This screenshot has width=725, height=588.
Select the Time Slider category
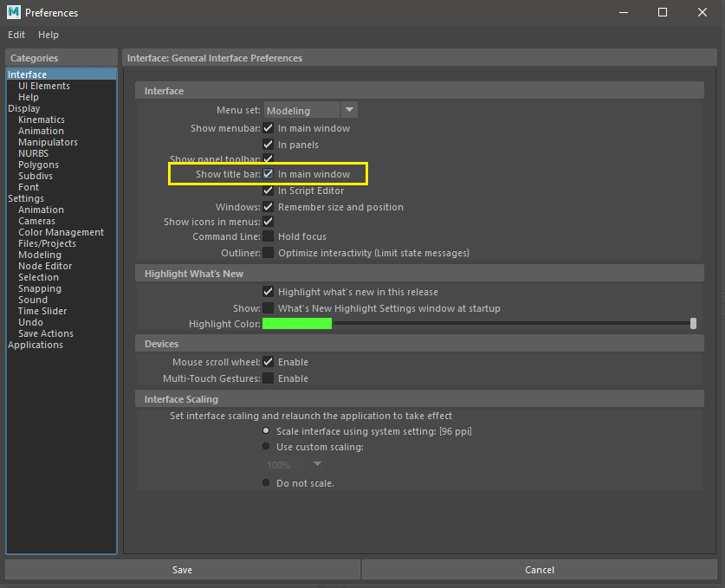coord(43,310)
